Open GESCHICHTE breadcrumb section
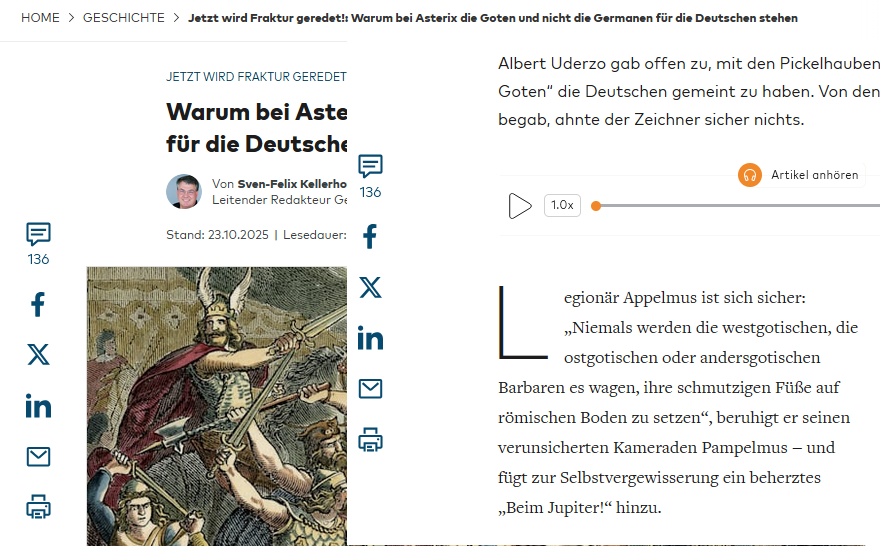 123,18
